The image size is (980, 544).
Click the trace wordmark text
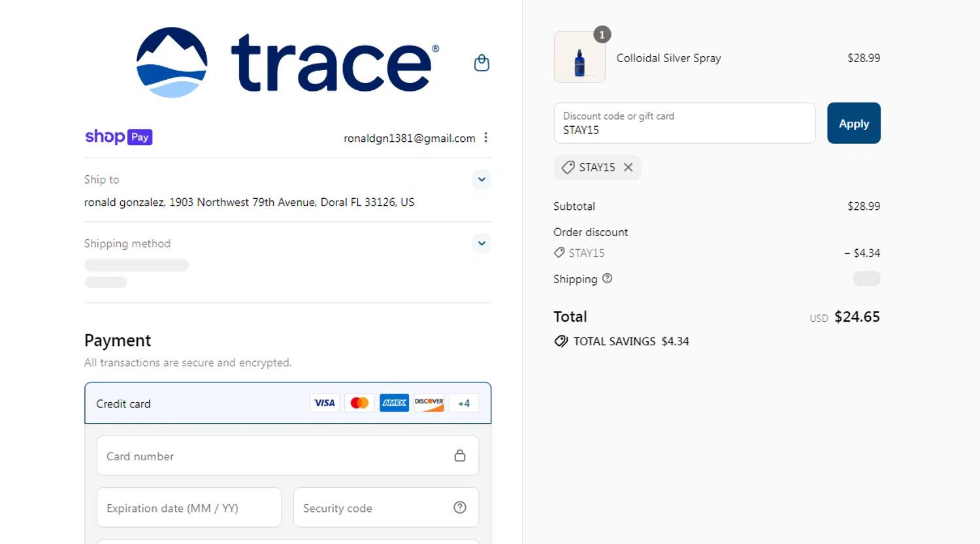pyautogui.click(x=331, y=63)
